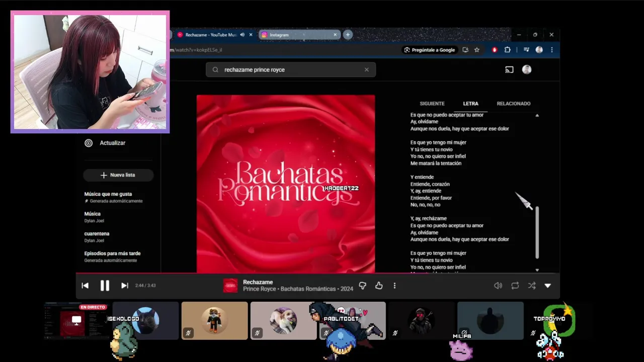Image resolution: width=644 pixels, height=362 pixels.
Task: Click the volume speaker icon in player bar
Action: coord(498,286)
